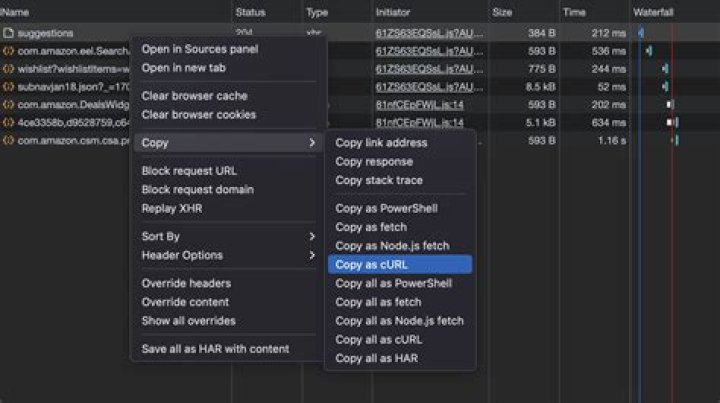The width and height of the screenshot is (720, 403).
Task: Choose Copy all as HAR
Action: 377,358
